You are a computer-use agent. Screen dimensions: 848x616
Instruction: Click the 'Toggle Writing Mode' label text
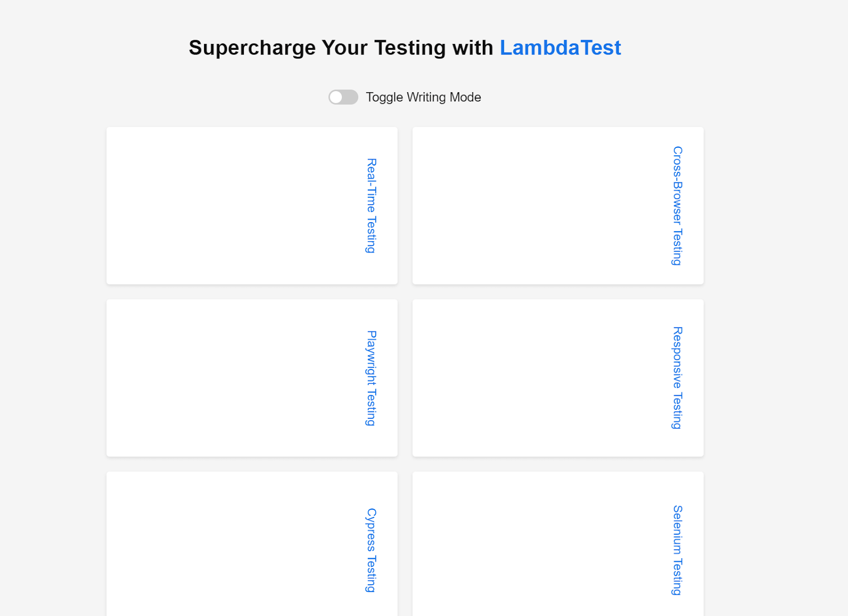423,98
